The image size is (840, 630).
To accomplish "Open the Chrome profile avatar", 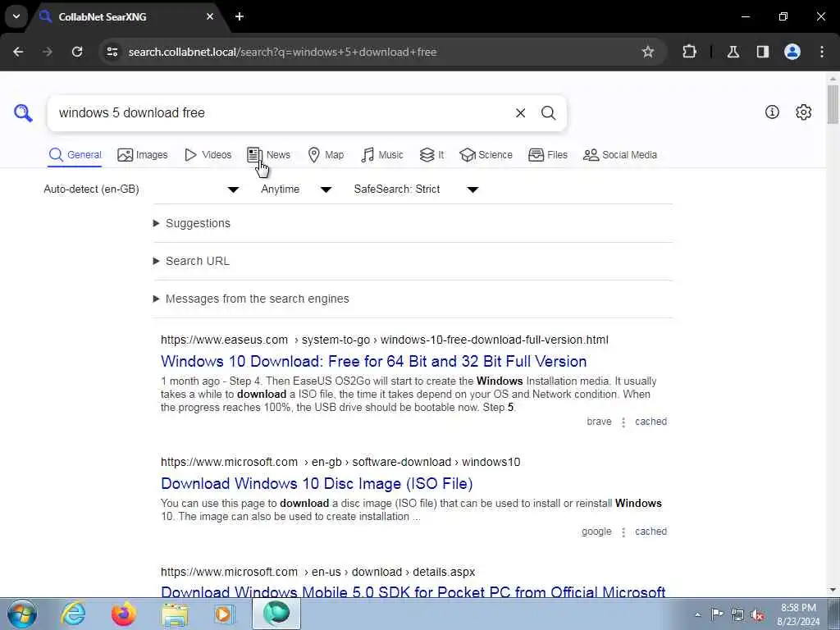I will coord(792,52).
